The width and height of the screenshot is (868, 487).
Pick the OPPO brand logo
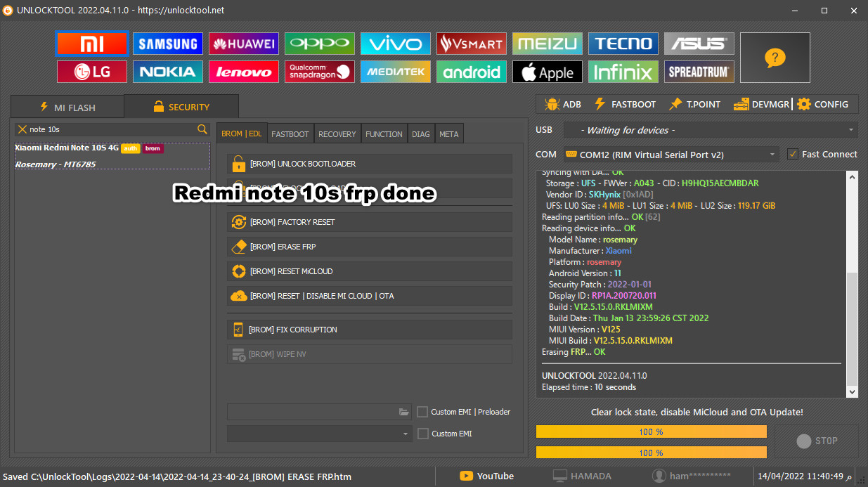[319, 44]
